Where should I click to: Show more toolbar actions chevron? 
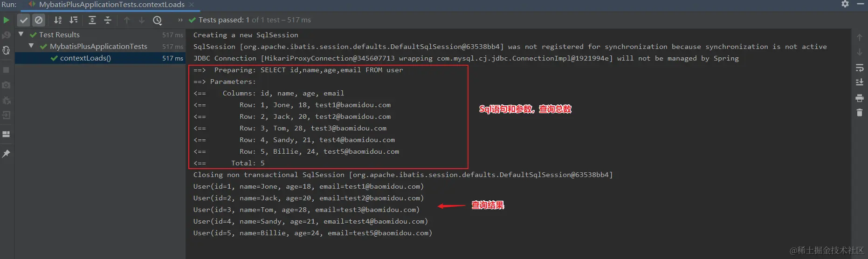coord(180,20)
